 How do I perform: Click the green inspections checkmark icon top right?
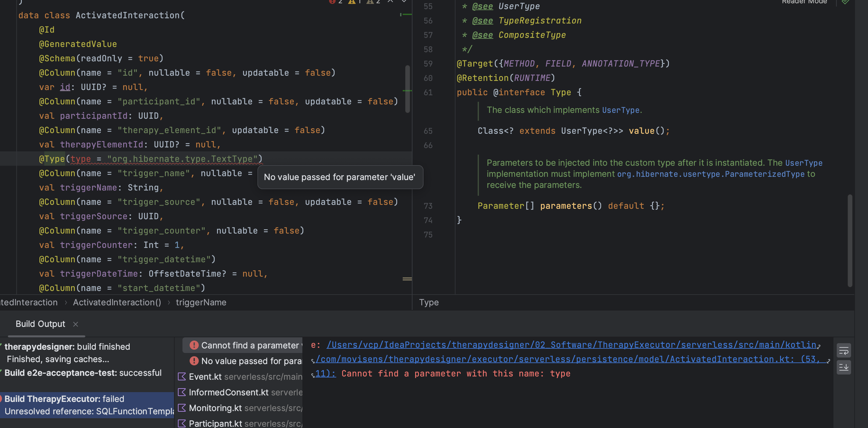tap(846, 2)
